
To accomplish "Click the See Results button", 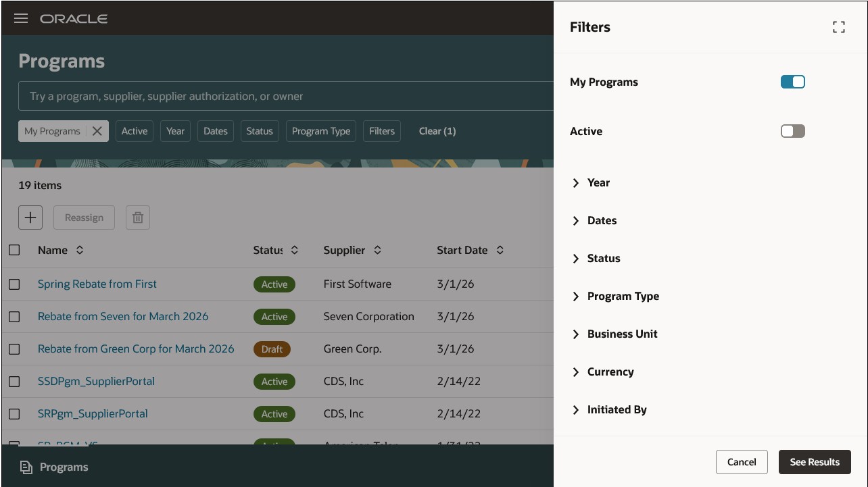I will (x=814, y=462).
